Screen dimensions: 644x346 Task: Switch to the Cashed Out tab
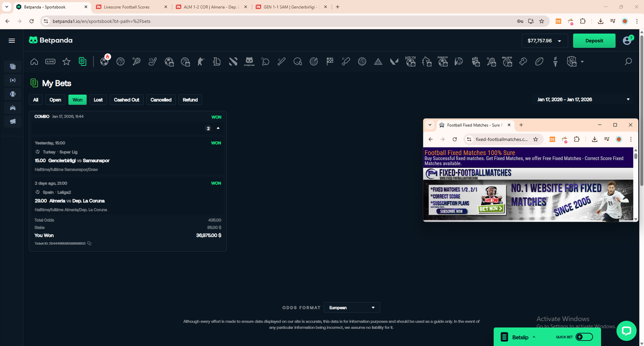pyautogui.click(x=126, y=100)
